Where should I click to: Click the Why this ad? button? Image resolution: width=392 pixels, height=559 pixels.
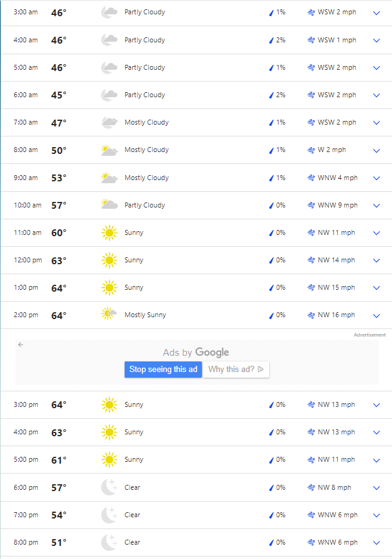[x=236, y=370]
